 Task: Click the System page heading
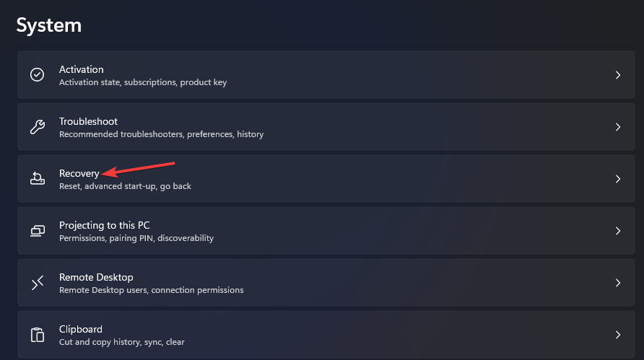[49, 25]
